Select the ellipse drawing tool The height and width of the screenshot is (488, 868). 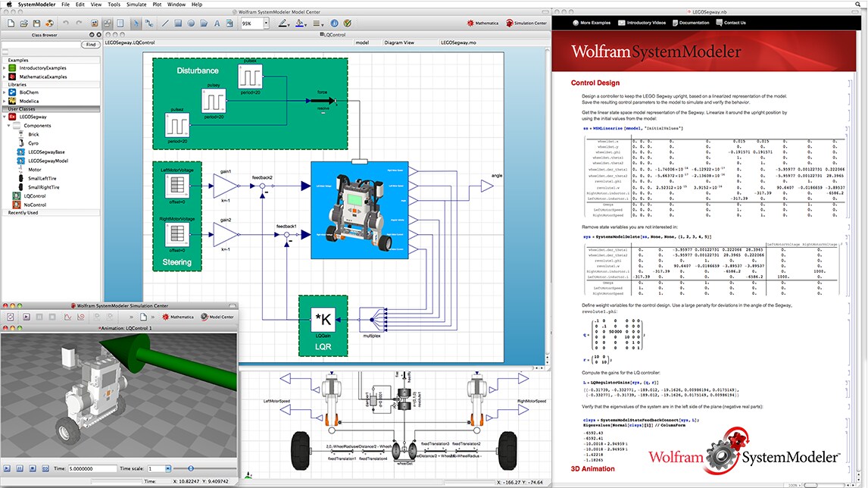[190, 23]
